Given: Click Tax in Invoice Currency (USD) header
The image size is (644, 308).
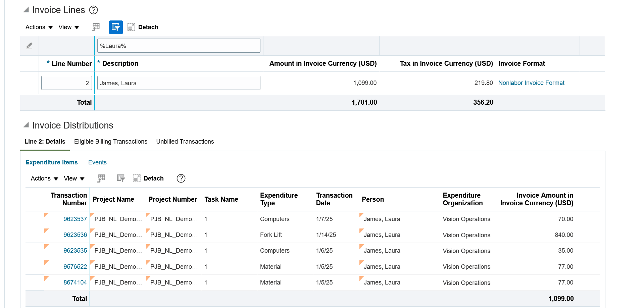Looking at the screenshot, I should pyautogui.click(x=446, y=63).
